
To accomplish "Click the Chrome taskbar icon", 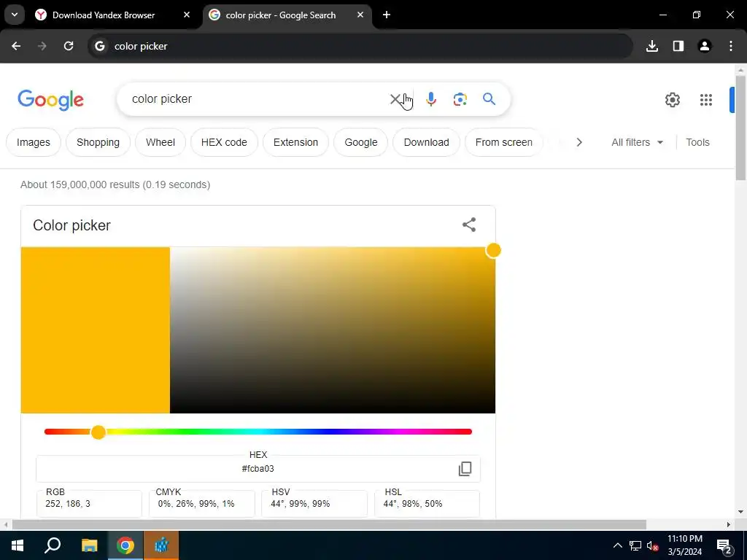I will 125,545.
